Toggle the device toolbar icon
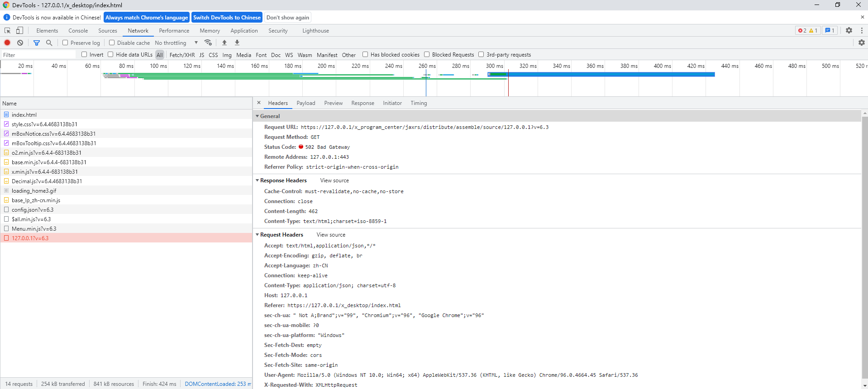868x389 pixels. 19,31
